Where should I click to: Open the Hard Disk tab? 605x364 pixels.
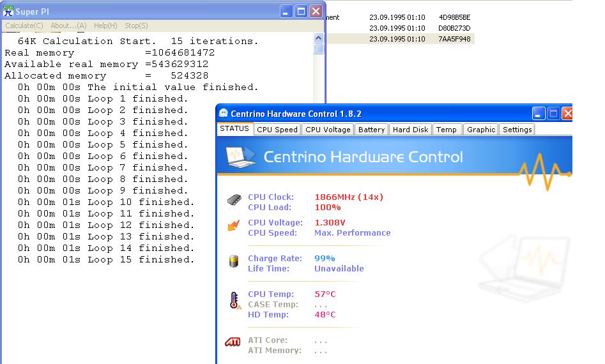click(x=410, y=130)
